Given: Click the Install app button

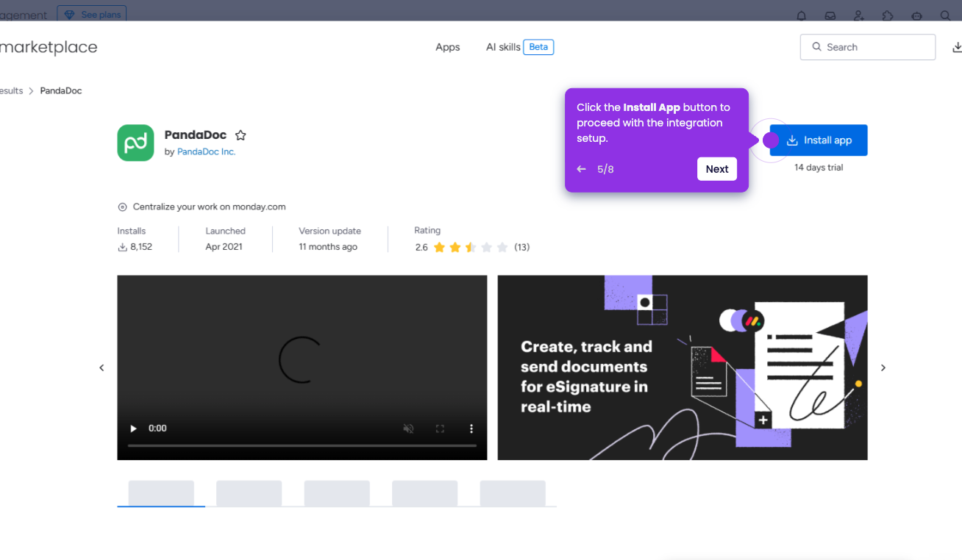Looking at the screenshot, I should pos(819,140).
